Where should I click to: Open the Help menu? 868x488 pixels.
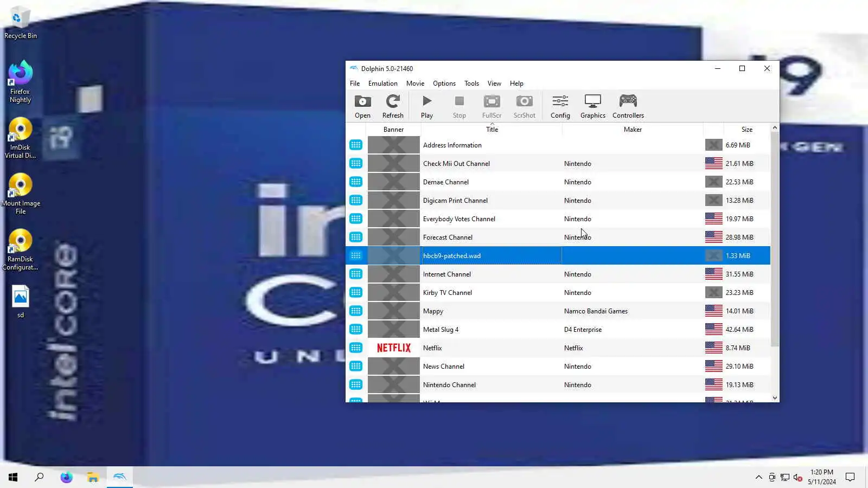516,84
